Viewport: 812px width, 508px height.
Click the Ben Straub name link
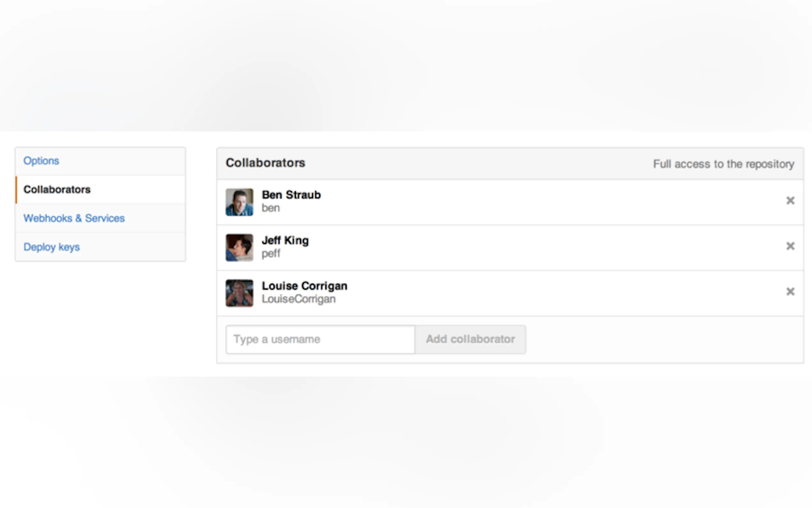pos(291,195)
